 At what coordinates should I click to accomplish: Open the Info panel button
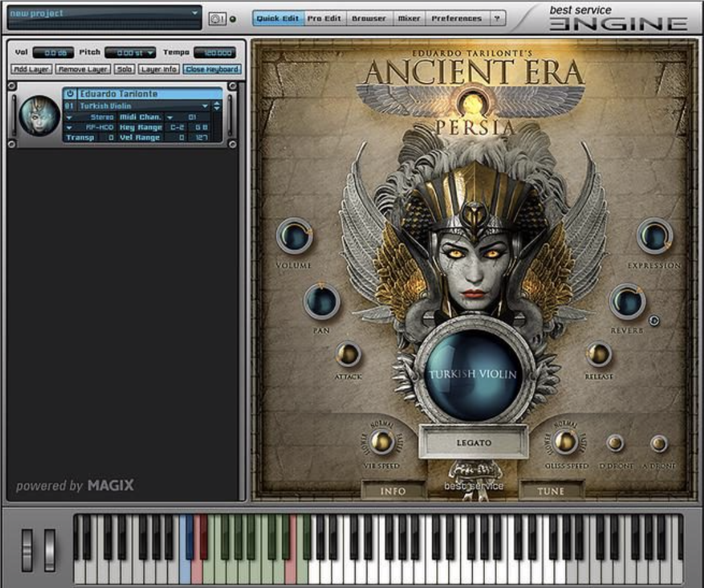(x=393, y=491)
